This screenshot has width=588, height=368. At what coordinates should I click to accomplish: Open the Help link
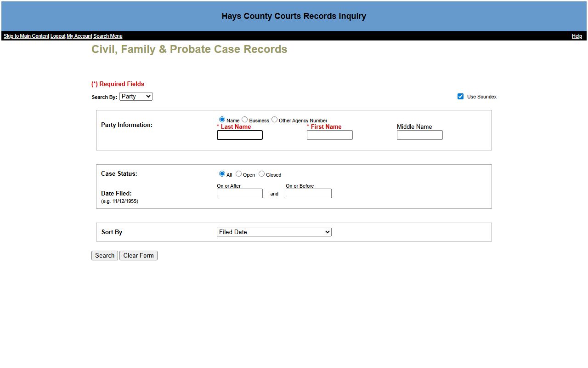tap(577, 36)
